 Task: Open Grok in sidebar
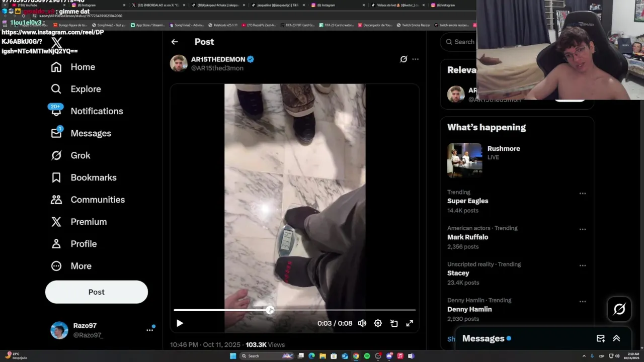pos(70,155)
